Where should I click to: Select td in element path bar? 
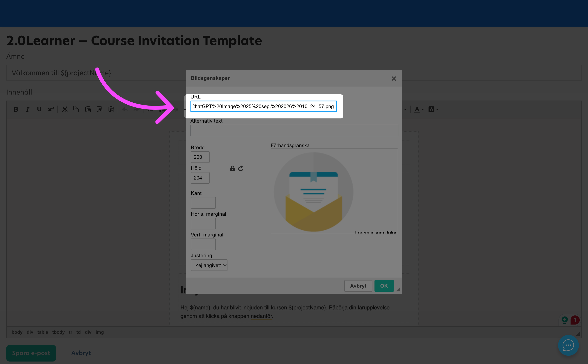79,332
